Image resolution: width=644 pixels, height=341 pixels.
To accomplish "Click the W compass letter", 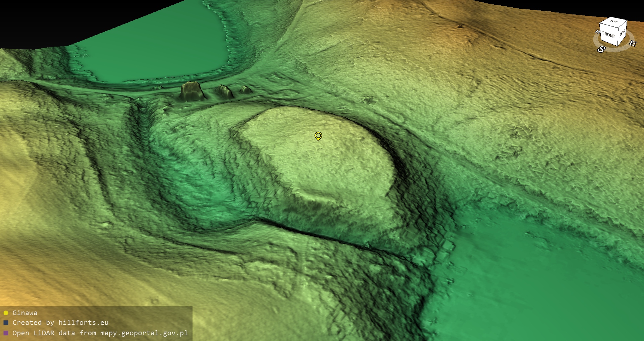I will (x=597, y=32).
